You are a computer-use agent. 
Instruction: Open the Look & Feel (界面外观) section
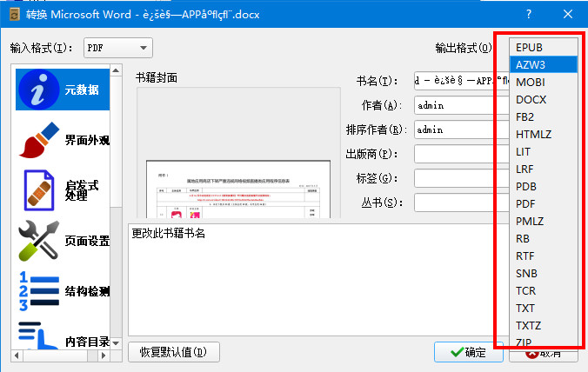(63, 140)
